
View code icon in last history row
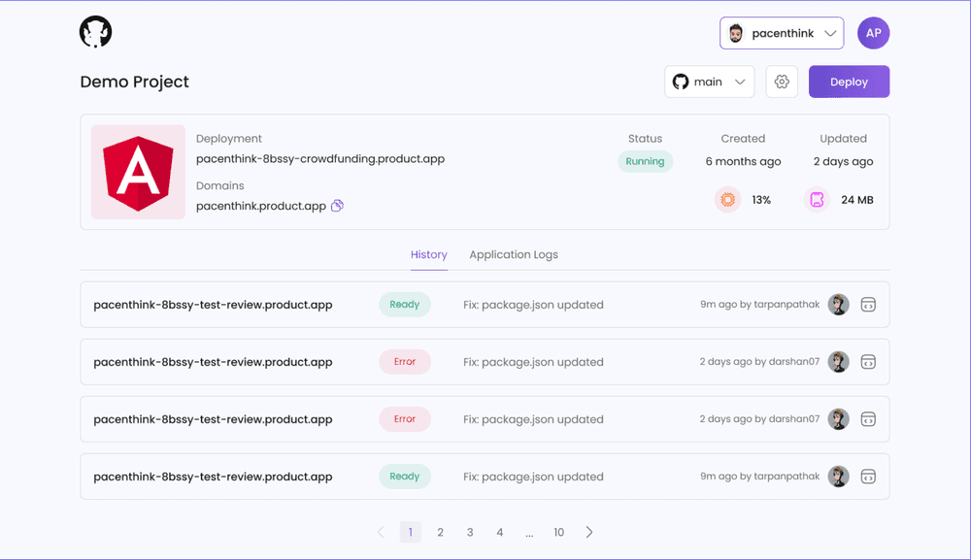pyautogui.click(x=868, y=477)
